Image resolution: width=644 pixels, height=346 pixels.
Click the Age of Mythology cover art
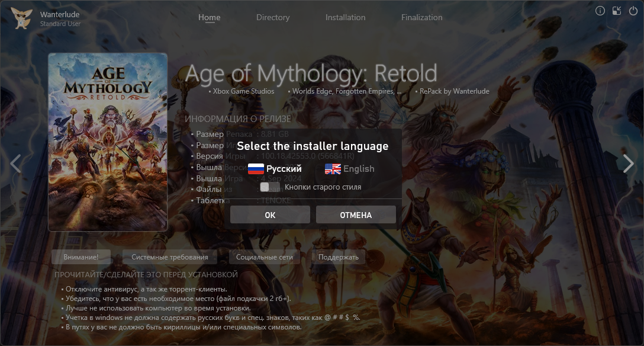pyautogui.click(x=108, y=142)
